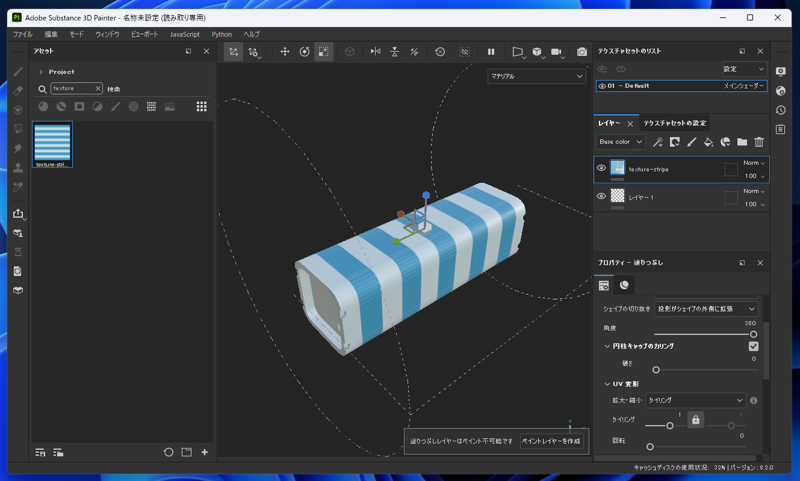Open History icon on right sidebar
Screen dimensions: 800x481
(781, 110)
